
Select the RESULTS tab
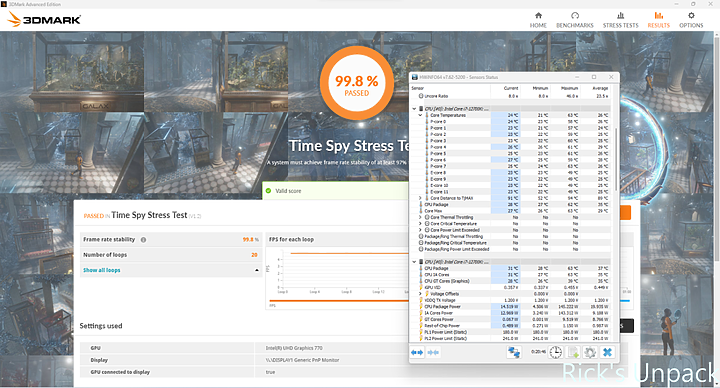[658, 20]
